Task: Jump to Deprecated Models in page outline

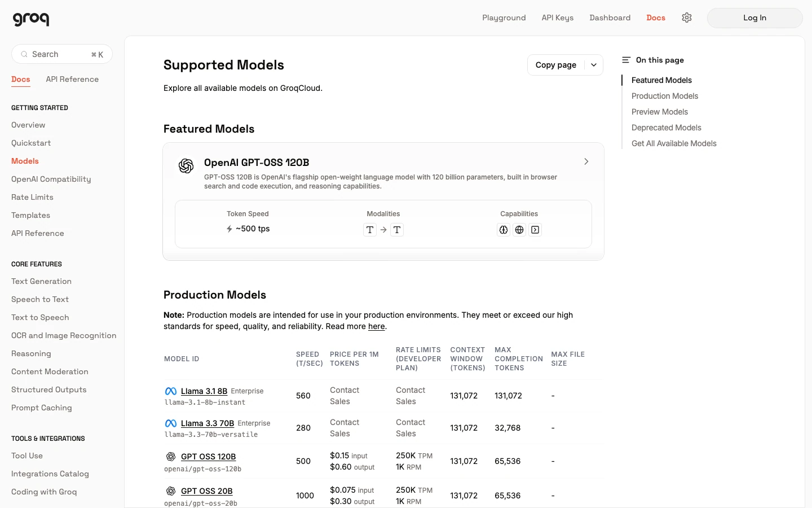Action: (667, 128)
